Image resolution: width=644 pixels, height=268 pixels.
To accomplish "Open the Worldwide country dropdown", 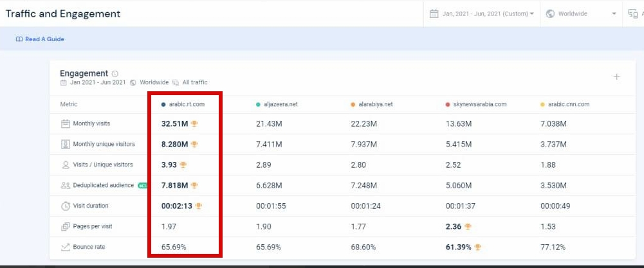I will click(x=581, y=13).
